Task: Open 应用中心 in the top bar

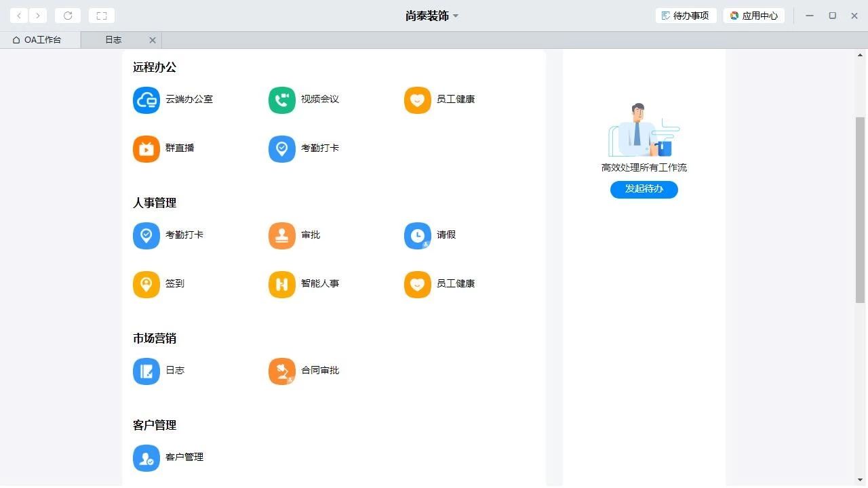Action: click(754, 15)
